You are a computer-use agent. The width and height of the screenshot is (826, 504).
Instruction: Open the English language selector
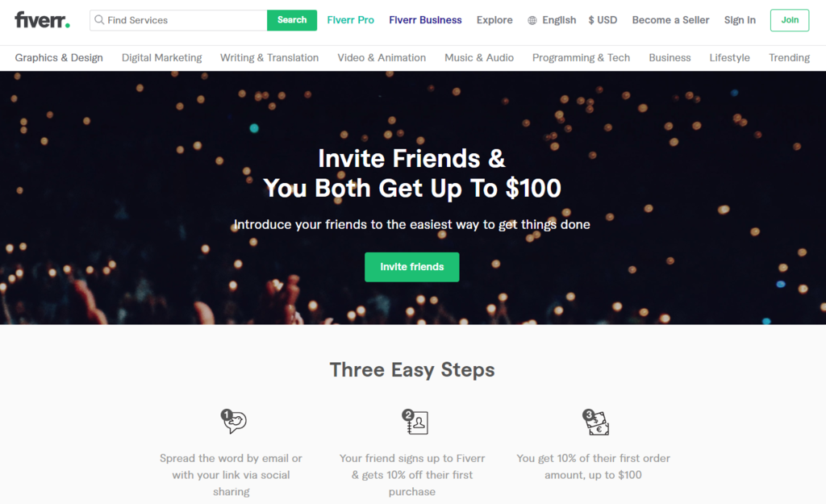pos(559,19)
